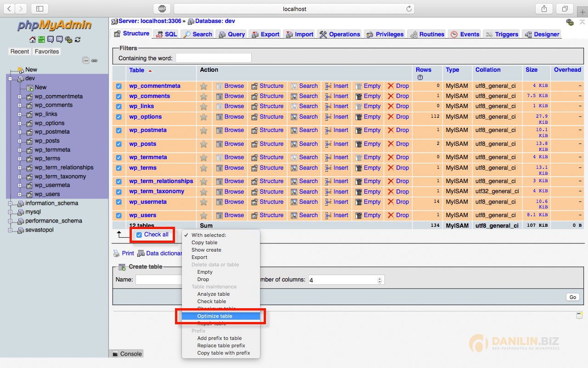Image resolution: width=588 pixels, height=368 pixels.
Task: Switch to the Operations tab
Action: [x=340, y=34]
